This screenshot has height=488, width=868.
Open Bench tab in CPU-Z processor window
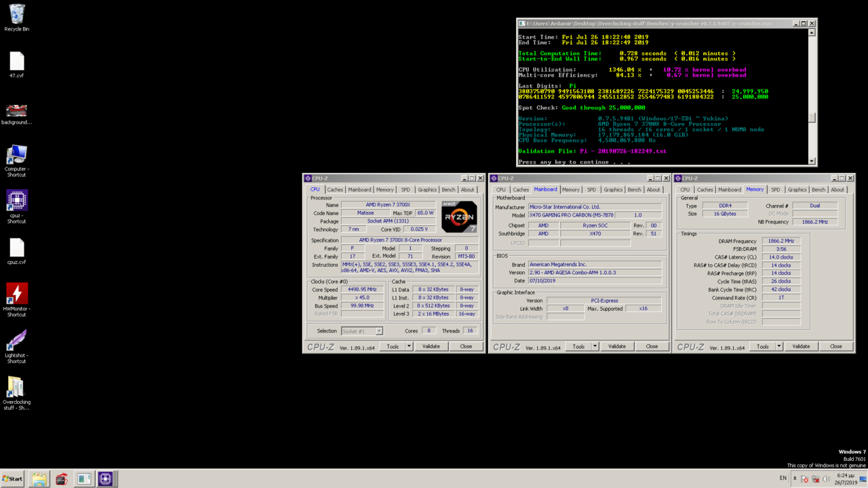[x=448, y=190]
